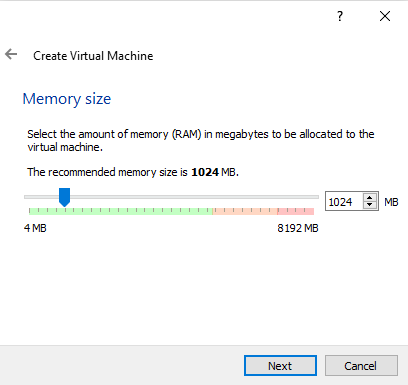Viewport: 408px width, 385px height.
Task: Set memory within the orange warning zone
Action: pos(245,211)
